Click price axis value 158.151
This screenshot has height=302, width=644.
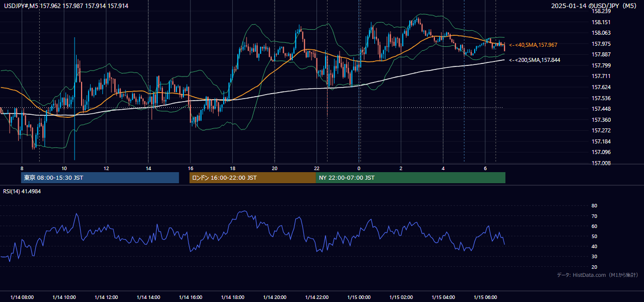[602, 22]
